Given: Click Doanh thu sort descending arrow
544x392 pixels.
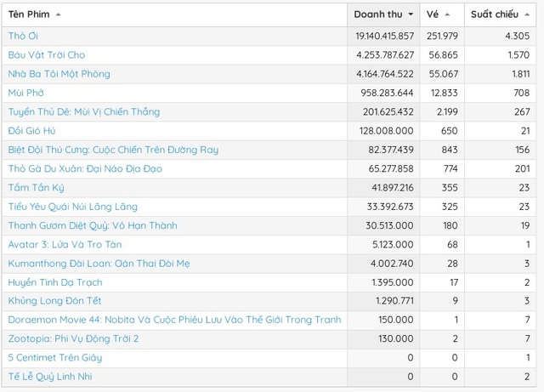Looking at the screenshot, I should pos(411,15).
